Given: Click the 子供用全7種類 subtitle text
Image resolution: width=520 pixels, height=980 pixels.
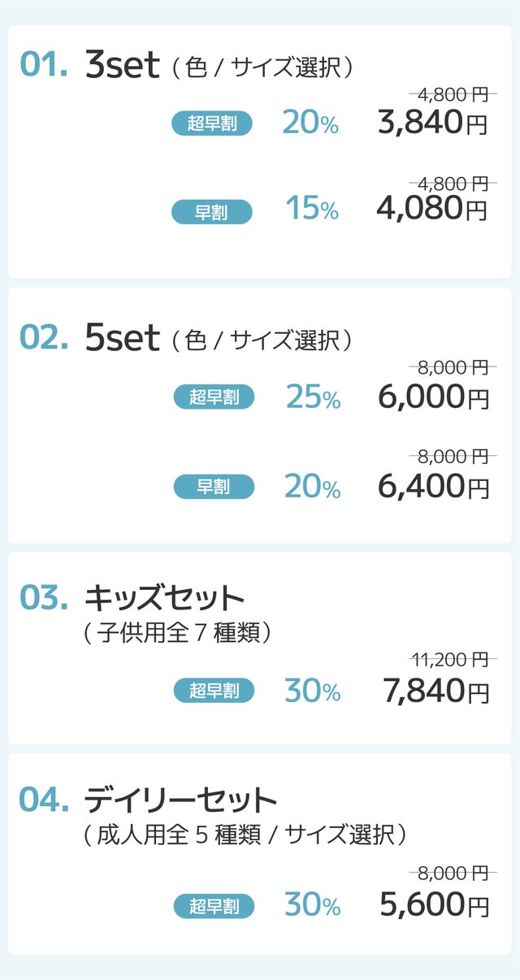Looking at the screenshot, I should coord(177,633).
